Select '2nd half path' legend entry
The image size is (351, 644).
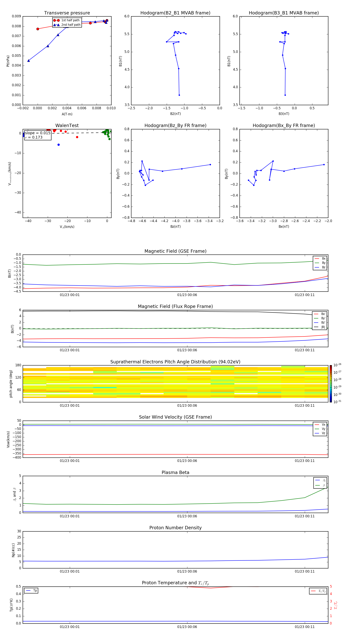(x=67, y=25)
